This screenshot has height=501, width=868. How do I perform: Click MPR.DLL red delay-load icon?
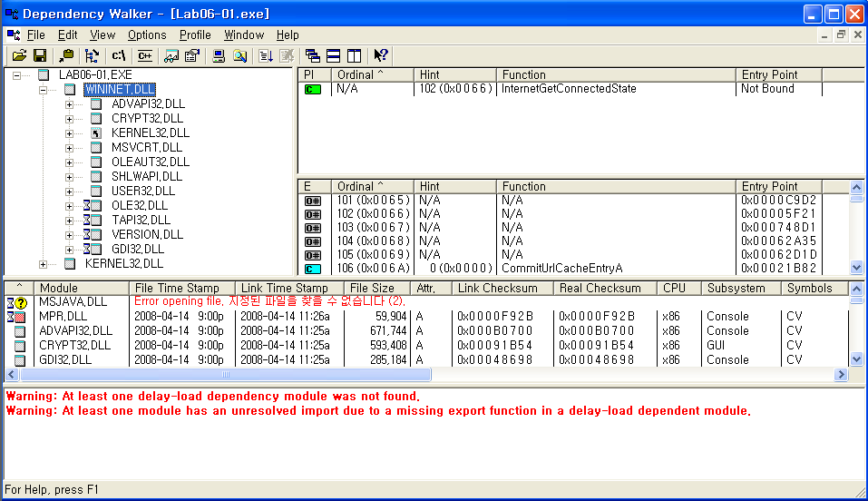point(16,317)
